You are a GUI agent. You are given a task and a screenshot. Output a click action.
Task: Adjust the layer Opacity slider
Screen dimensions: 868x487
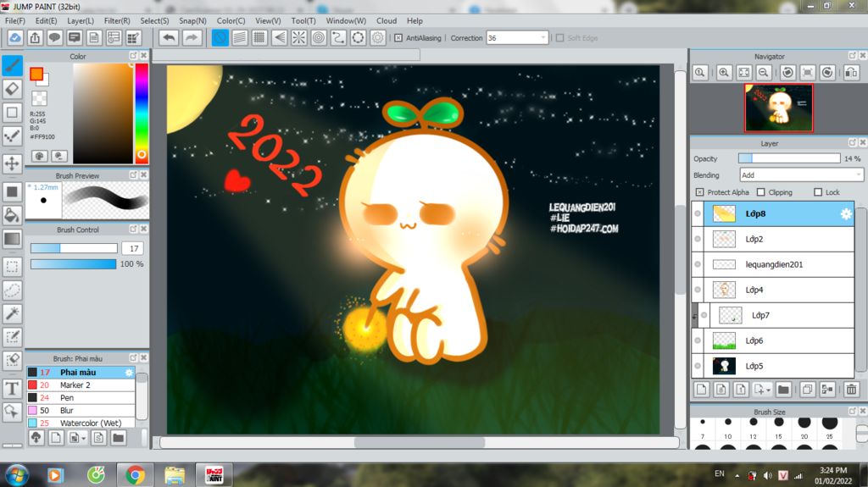pos(789,159)
